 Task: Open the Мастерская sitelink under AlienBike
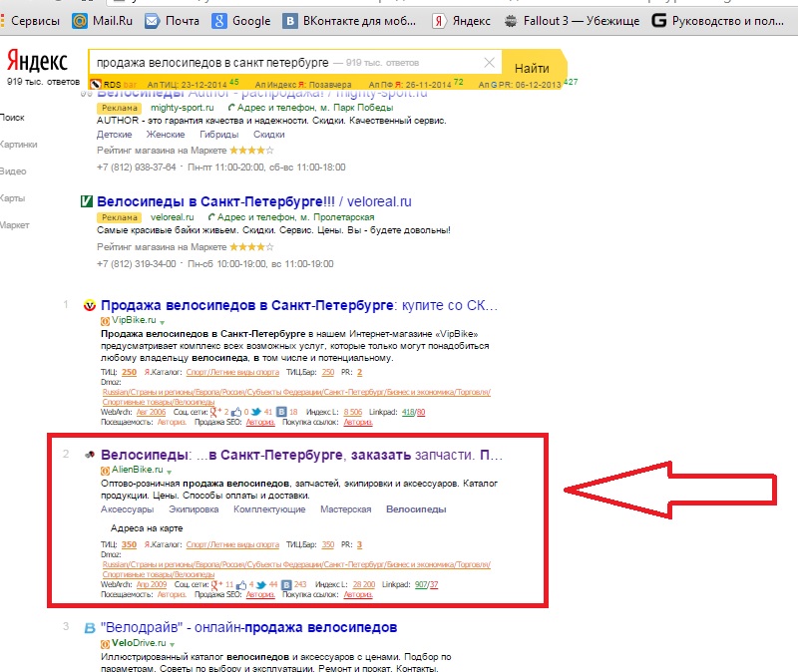point(345,509)
